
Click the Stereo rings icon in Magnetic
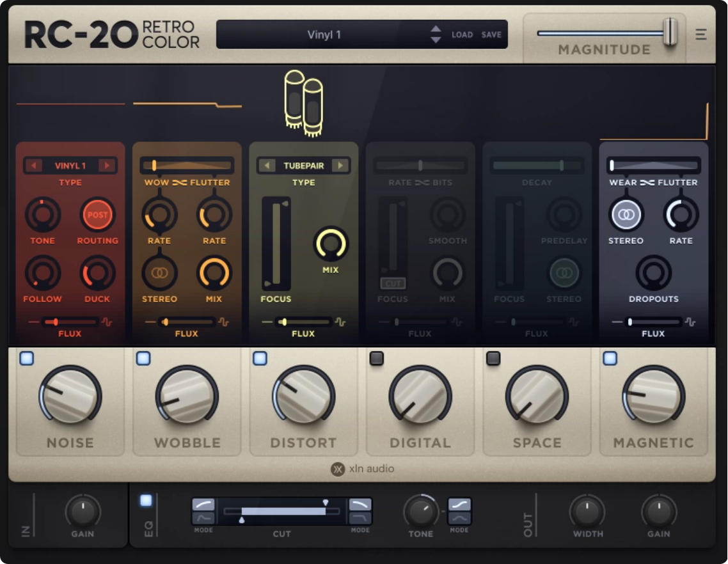(x=626, y=214)
